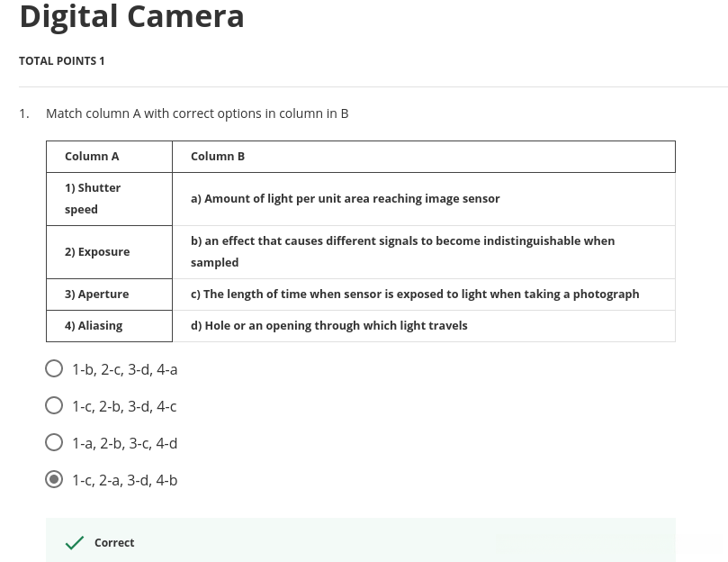
Task: Click definition d) about hole or opening
Action: (328, 326)
